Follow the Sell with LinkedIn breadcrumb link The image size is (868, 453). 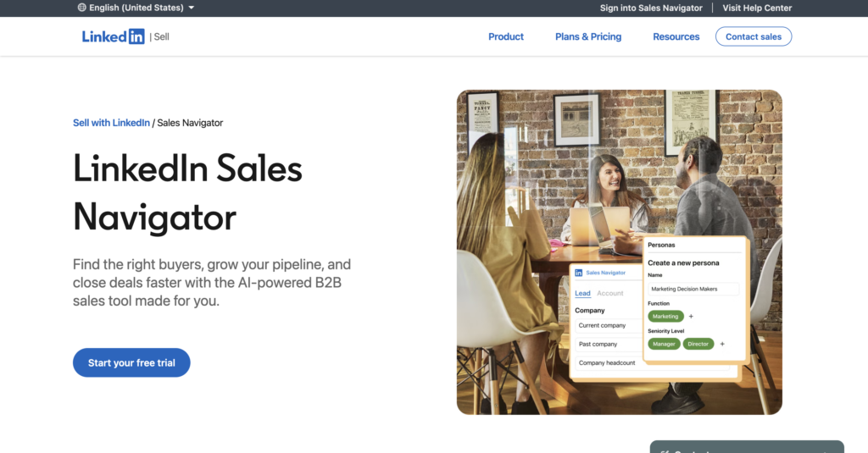tap(111, 123)
